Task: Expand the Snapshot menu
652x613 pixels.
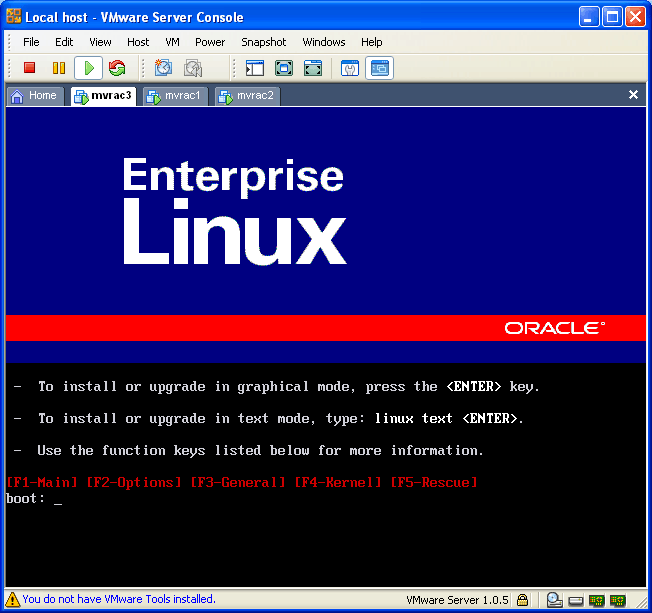Action: pyautogui.click(x=263, y=42)
